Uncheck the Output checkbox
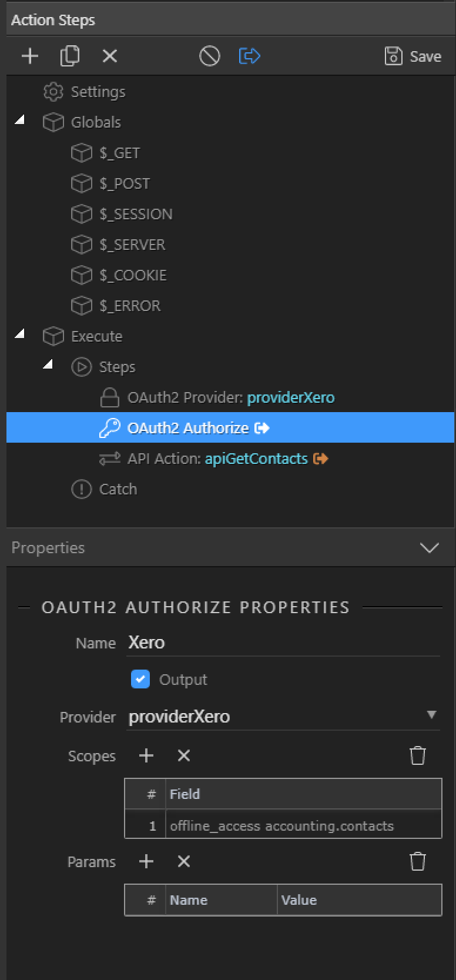This screenshot has height=980, width=456. point(140,679)
